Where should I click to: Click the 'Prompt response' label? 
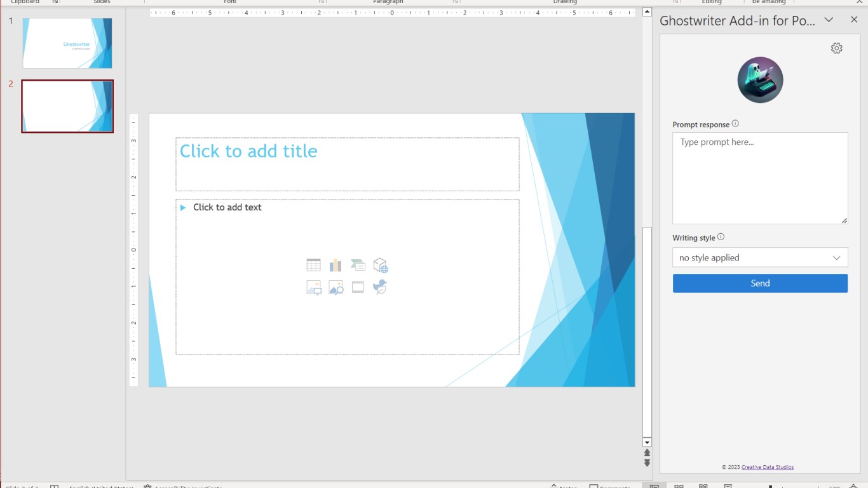(x=701, y=125)
